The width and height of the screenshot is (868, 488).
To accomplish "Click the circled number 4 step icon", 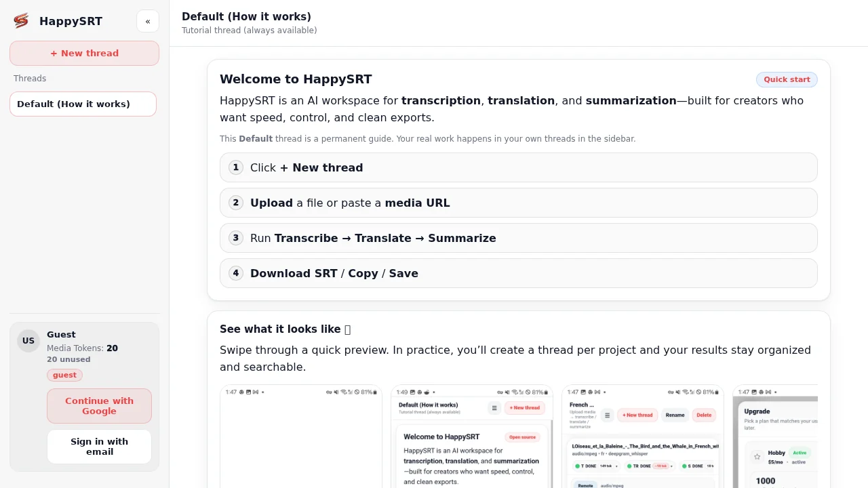I will (x=235, y=273).
